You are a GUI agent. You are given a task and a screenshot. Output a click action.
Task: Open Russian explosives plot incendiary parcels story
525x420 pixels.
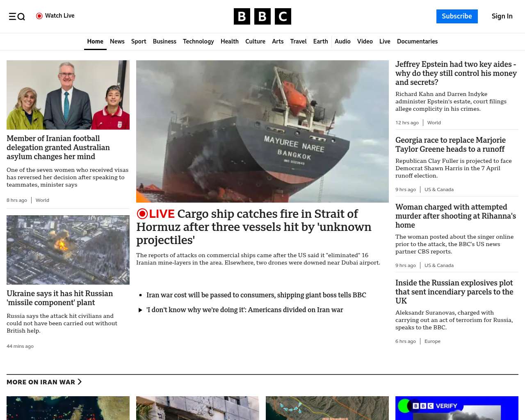tap(454, 292)
